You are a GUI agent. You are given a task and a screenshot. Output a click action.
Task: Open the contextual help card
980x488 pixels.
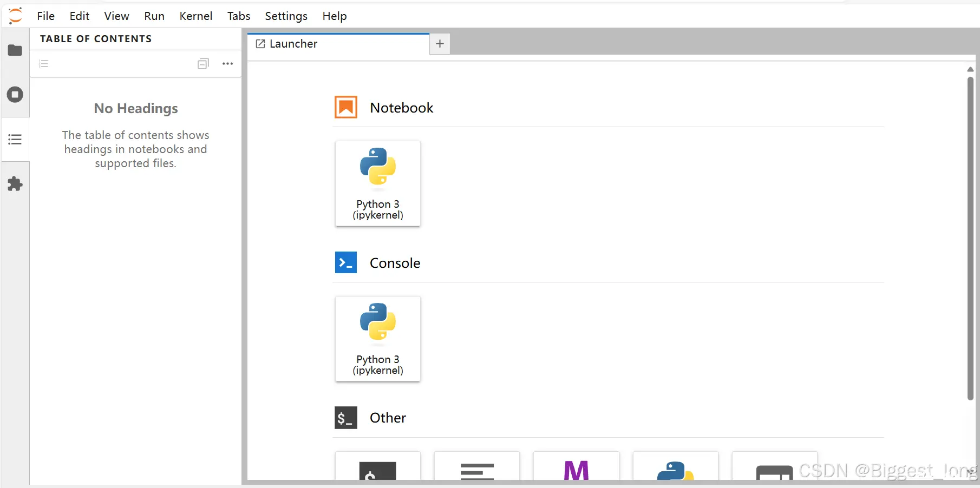coord(774,466)
